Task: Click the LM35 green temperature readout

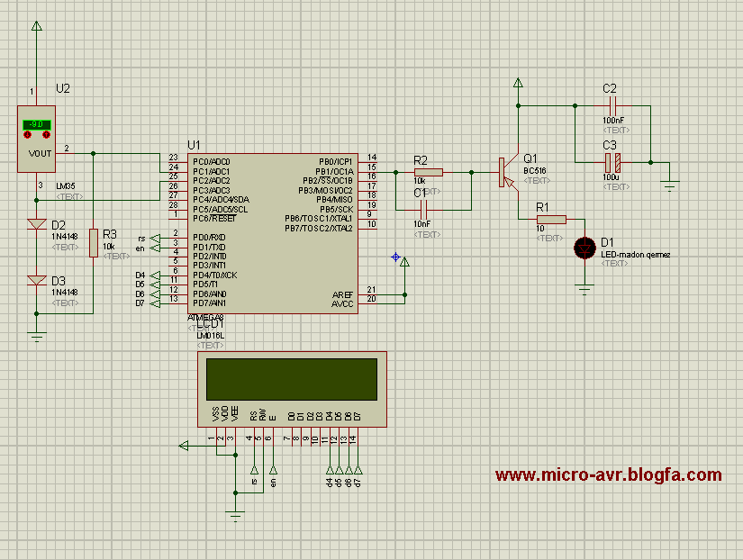Action: tap(37, 124)
